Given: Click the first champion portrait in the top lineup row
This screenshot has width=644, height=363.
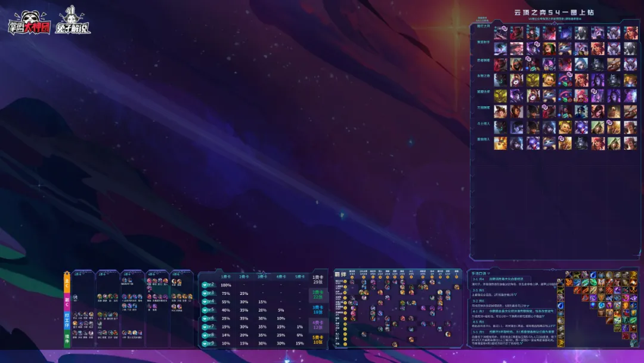Looking at the screenshot, I should coord(500,33).
